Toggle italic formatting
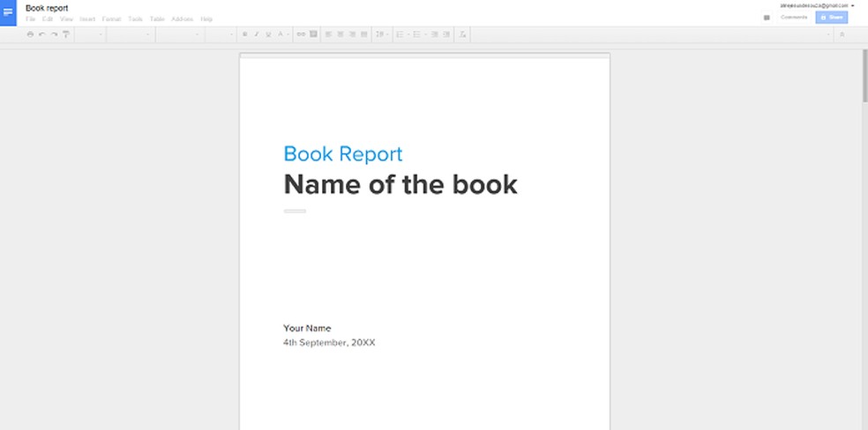This screenshot has width=868, height=430. pyautogui.click(x=257, y=34)
